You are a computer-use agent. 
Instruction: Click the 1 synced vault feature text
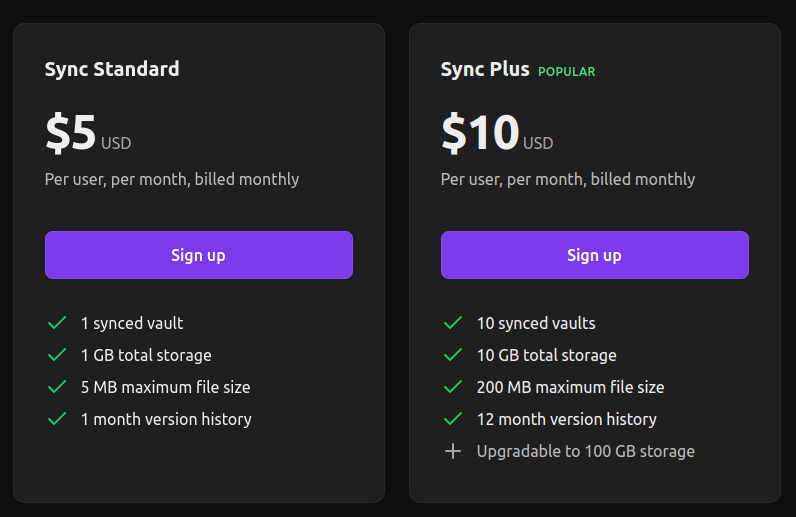pos(132,323)
